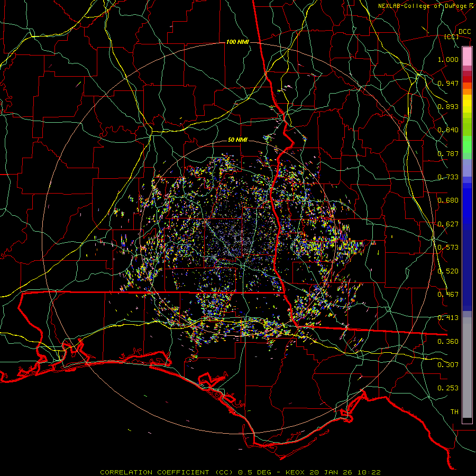Select the 0.520 legend value
The width and height of the screenshot is (476, 476).
[448, 271]
